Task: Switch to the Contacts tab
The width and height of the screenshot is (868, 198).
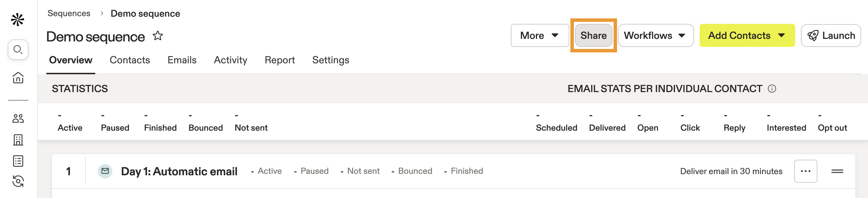Action: (130, 60)
